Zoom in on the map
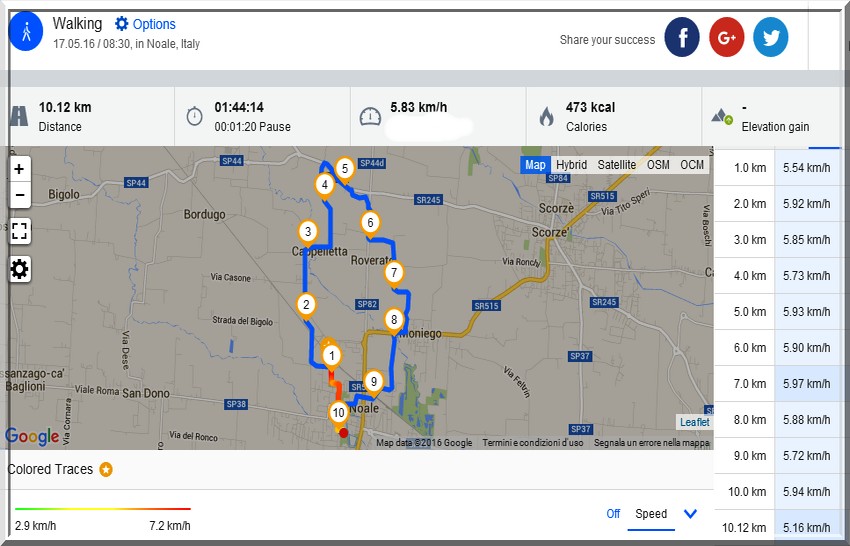The width and height of the screenshot is (850, 546). tap(19, 169)
